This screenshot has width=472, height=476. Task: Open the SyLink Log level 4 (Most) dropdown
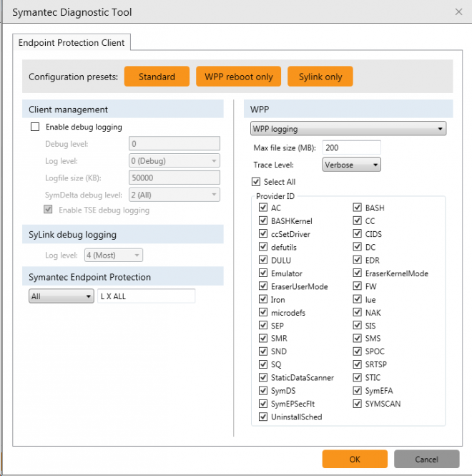click(114, 255)
